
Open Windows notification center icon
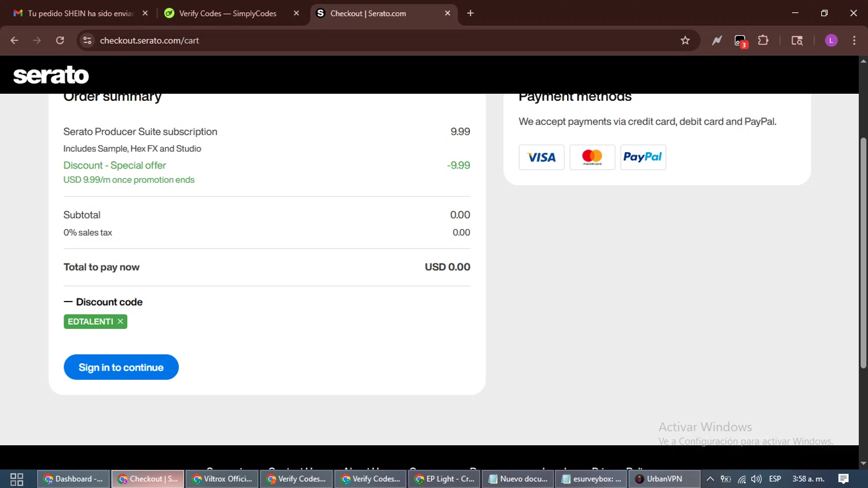(844, 479)
